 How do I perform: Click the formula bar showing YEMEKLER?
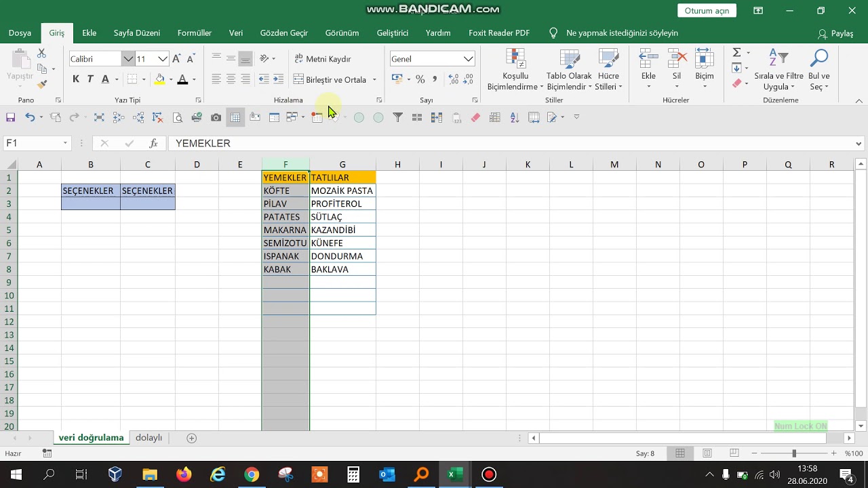coord(512,144)
